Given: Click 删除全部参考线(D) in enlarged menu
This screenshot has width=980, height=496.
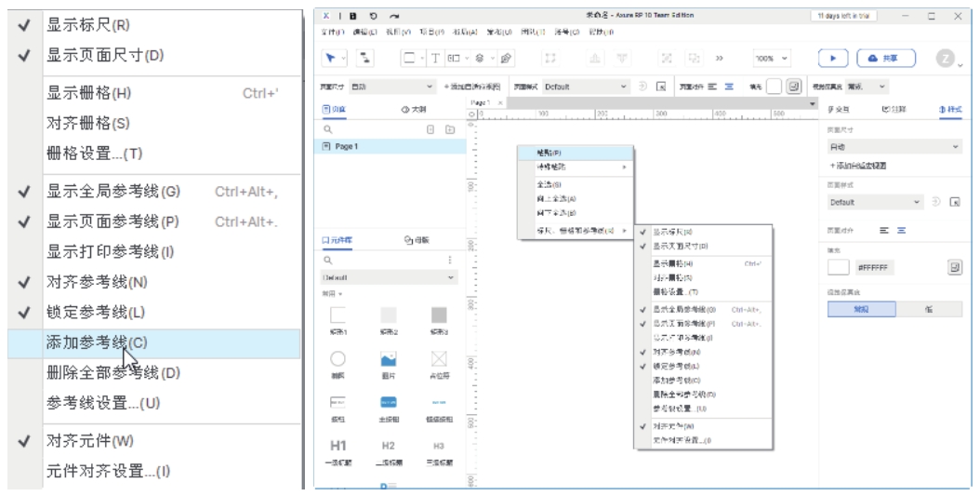Looking at the screenshot, I should click(113, 373).
